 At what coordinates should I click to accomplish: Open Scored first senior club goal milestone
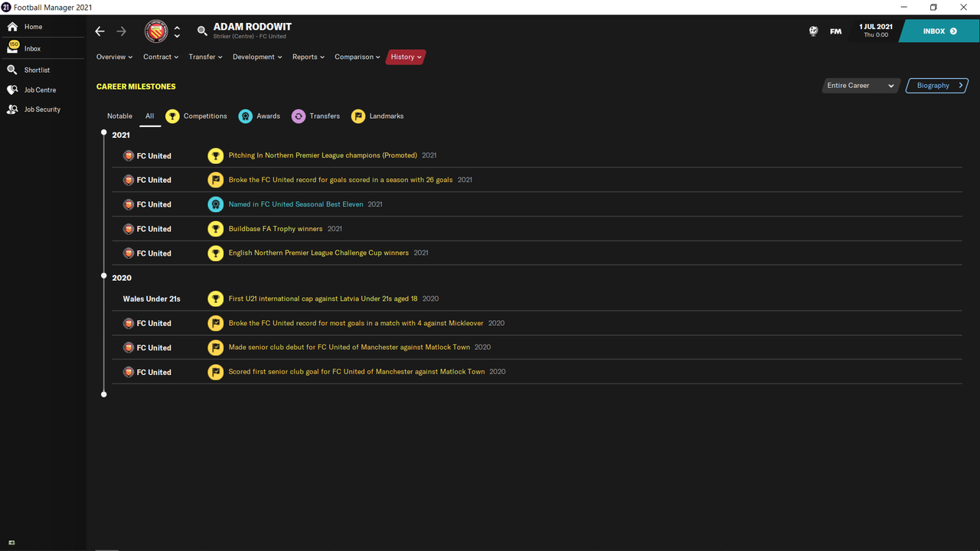coord(356,372)
